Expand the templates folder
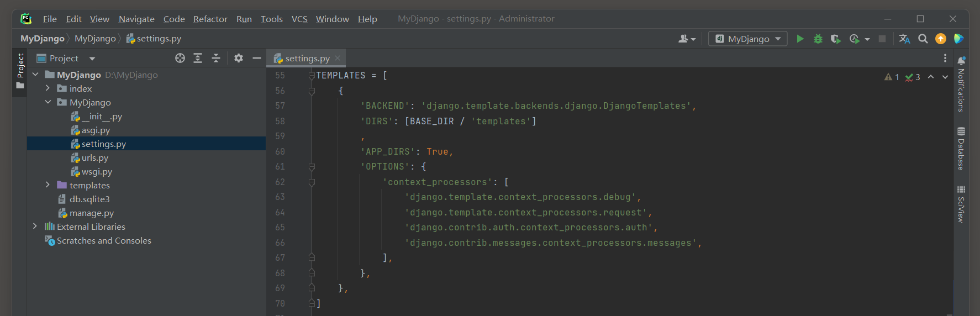The image size is (980, 316). point(48,185)
